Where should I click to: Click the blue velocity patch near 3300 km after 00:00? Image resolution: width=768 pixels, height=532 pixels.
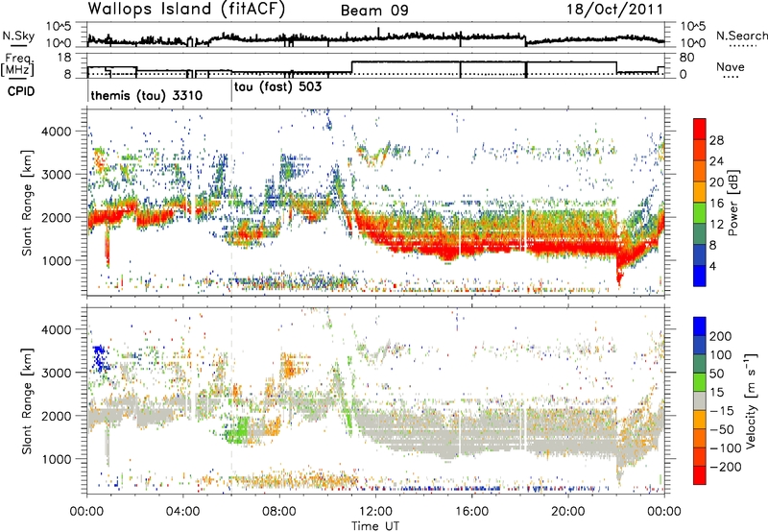[100, 357]
